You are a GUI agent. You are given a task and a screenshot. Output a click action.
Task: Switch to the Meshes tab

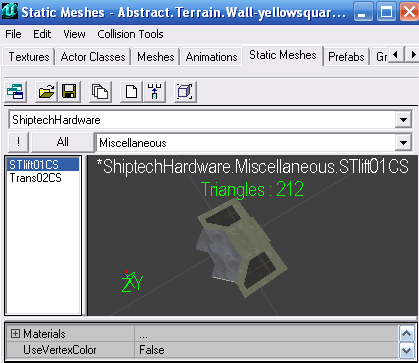(x=156, y=57)
